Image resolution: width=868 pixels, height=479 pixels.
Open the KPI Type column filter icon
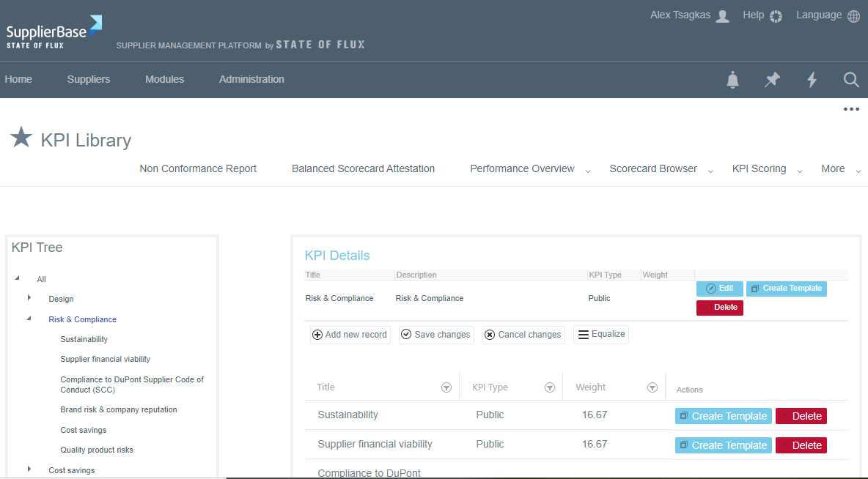[x=550, y=387]
